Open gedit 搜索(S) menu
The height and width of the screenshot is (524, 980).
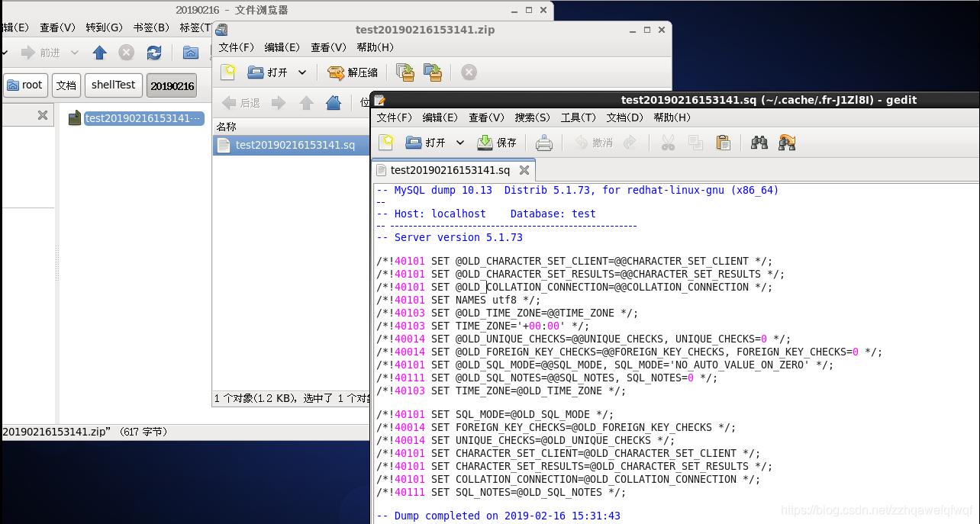tap(532, 117)
